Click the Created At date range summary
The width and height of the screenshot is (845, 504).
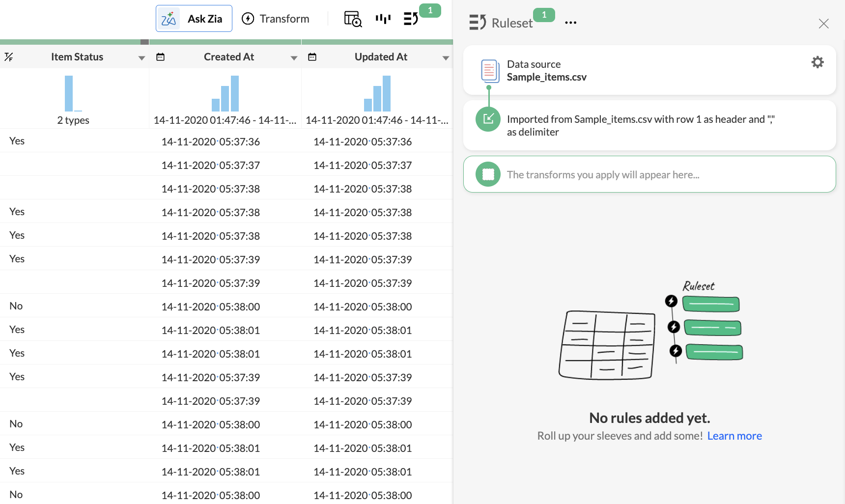(225, 120)
